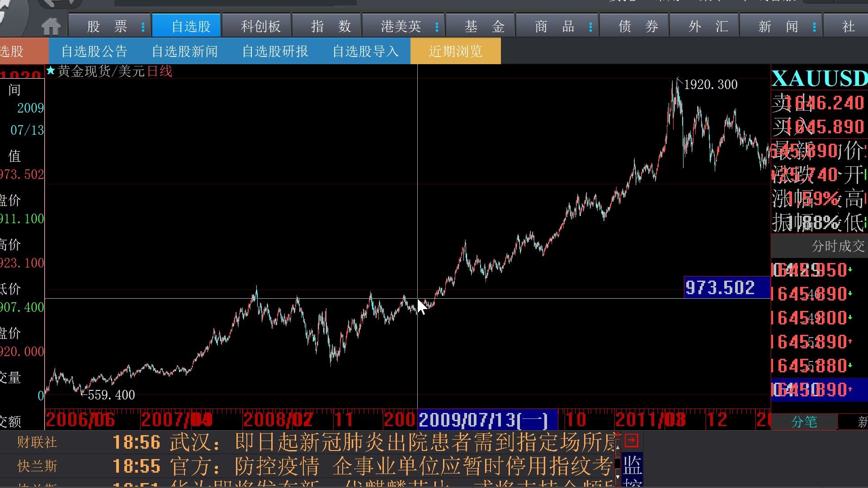Click the 财联社 news source label
868x488 pixels.
pos(37,442)
